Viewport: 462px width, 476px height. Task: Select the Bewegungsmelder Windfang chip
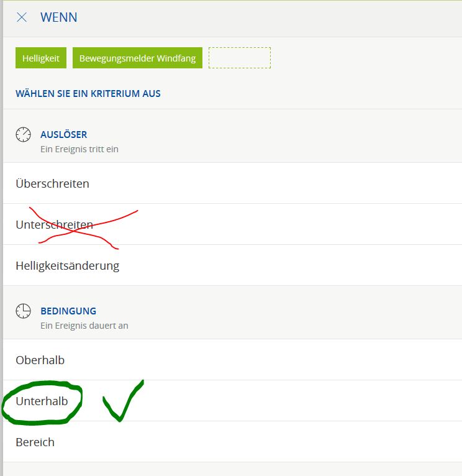click(137, 58)
